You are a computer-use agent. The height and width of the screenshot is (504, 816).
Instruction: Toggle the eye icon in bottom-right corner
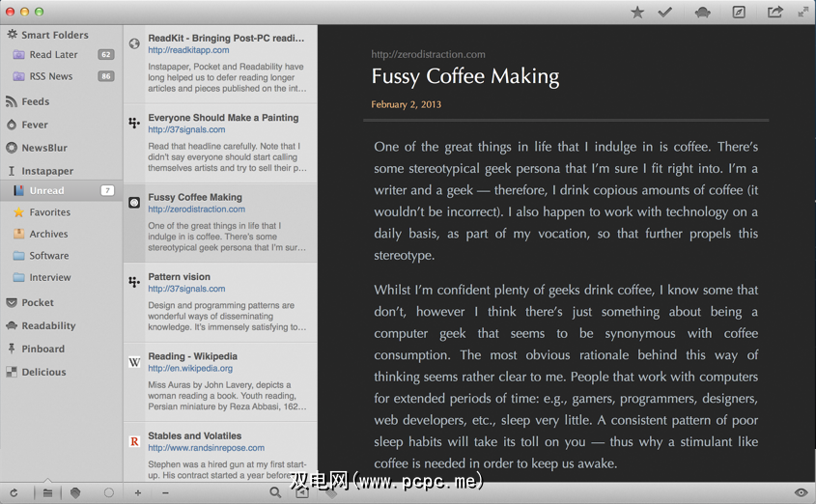click(x=800, y=493)
